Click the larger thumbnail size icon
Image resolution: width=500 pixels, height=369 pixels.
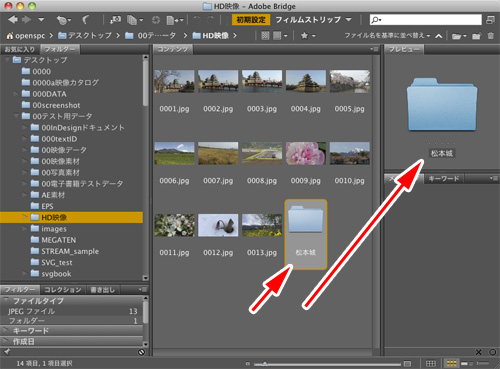click(x=407, y=363)
